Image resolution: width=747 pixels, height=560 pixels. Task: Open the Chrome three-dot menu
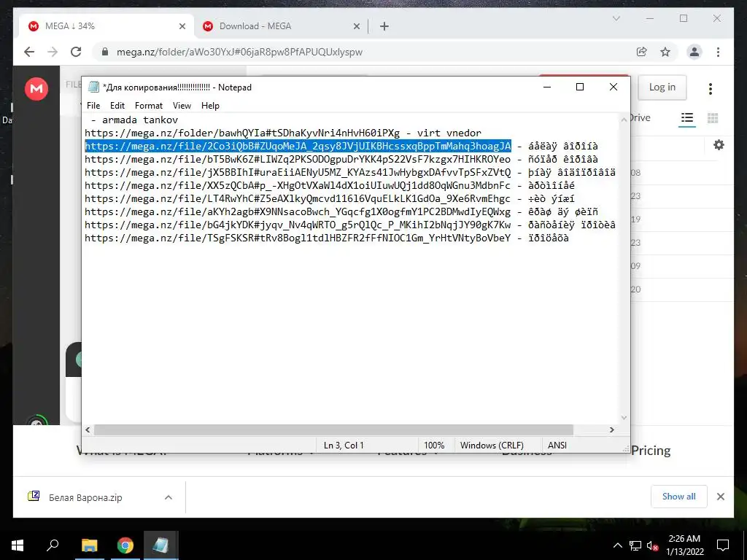[x=718, y=52]
